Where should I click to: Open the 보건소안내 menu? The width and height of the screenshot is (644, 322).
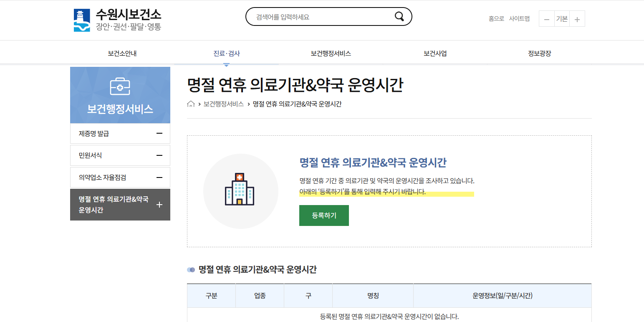122,53
